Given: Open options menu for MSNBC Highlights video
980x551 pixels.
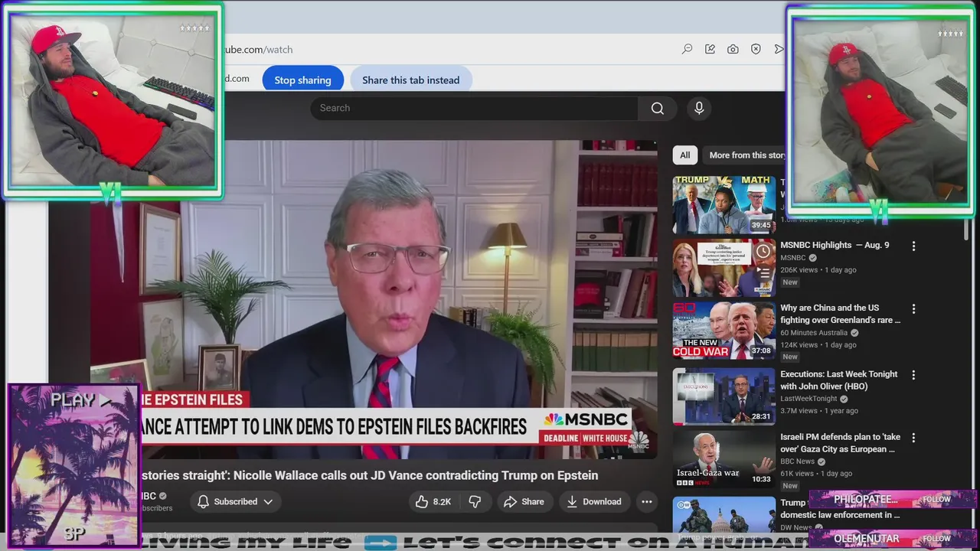Looking at the screenshot, I should point(913,246).
